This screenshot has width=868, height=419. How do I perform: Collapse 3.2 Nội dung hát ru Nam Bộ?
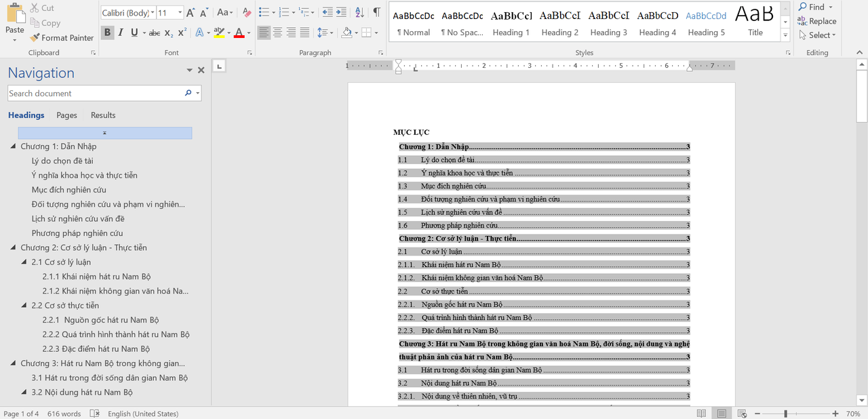tap(24, 393)
